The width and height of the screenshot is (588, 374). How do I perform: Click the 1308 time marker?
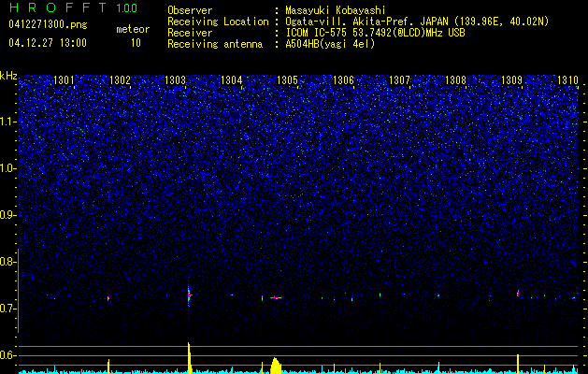[x=455, y=80]
